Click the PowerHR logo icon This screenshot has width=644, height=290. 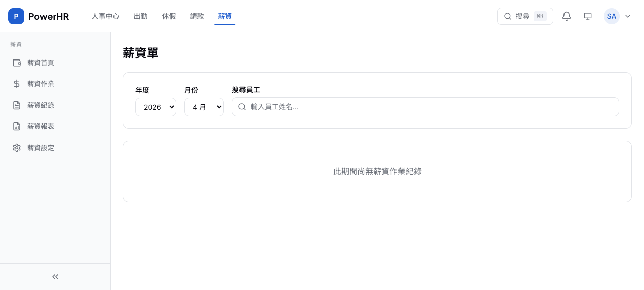click(16, 16)
